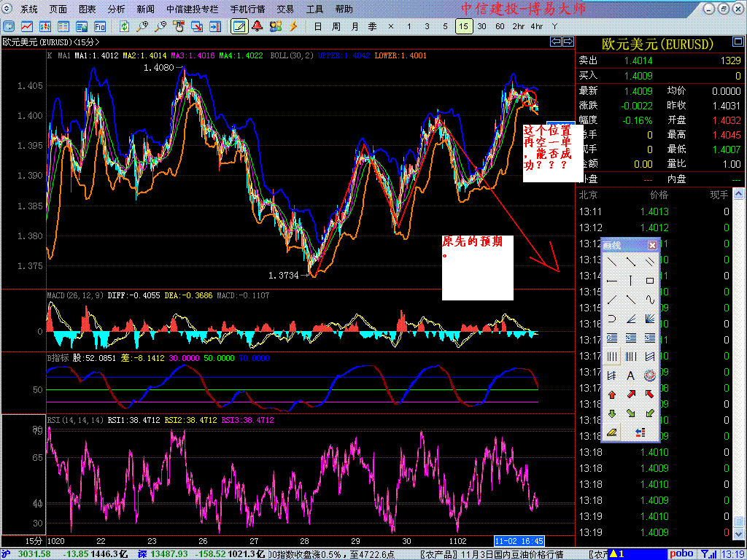
Task: Select the eraser tool in drawing palette
Action: pyautogui.click(x=611, y=432)
